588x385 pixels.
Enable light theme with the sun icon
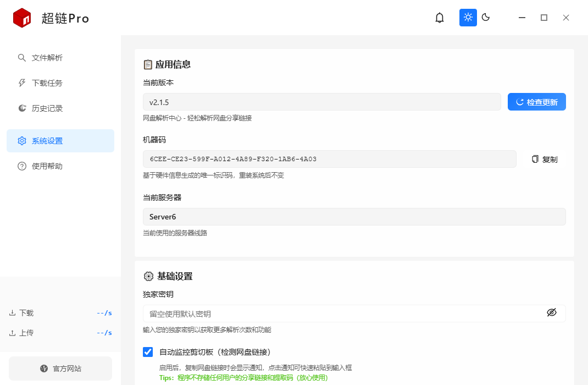point(468,17)
